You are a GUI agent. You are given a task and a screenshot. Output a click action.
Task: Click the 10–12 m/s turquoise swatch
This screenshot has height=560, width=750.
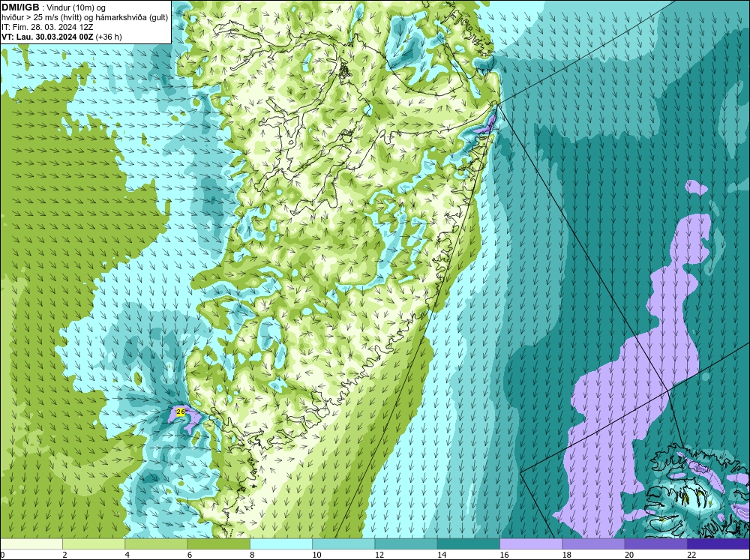coord(343,544)
